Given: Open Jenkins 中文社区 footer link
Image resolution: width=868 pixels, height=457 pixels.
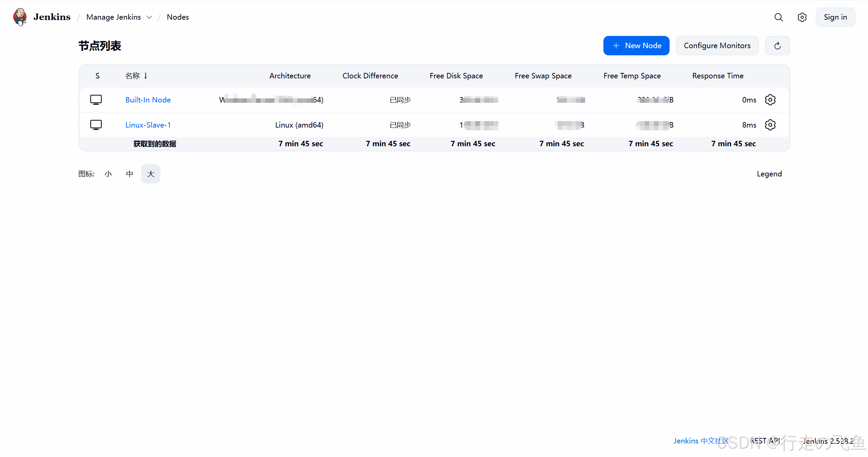Looking at the screenshot, I should tap(701, 441).
